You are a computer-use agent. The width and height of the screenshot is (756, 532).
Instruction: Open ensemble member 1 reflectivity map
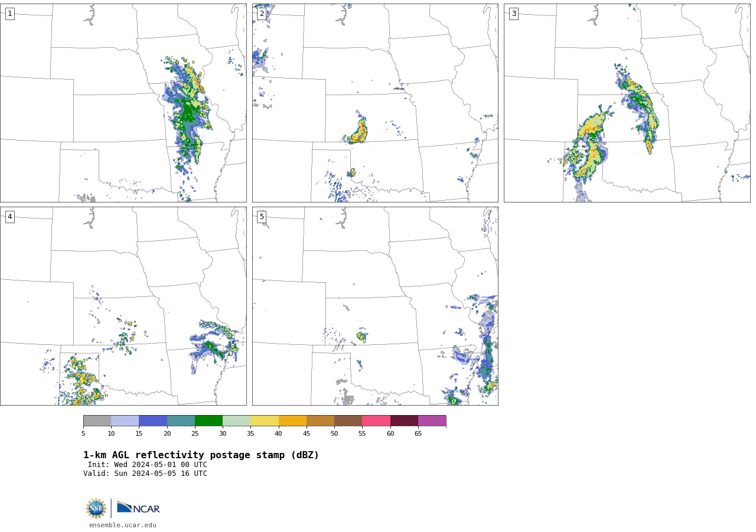(x=123, y=103)
